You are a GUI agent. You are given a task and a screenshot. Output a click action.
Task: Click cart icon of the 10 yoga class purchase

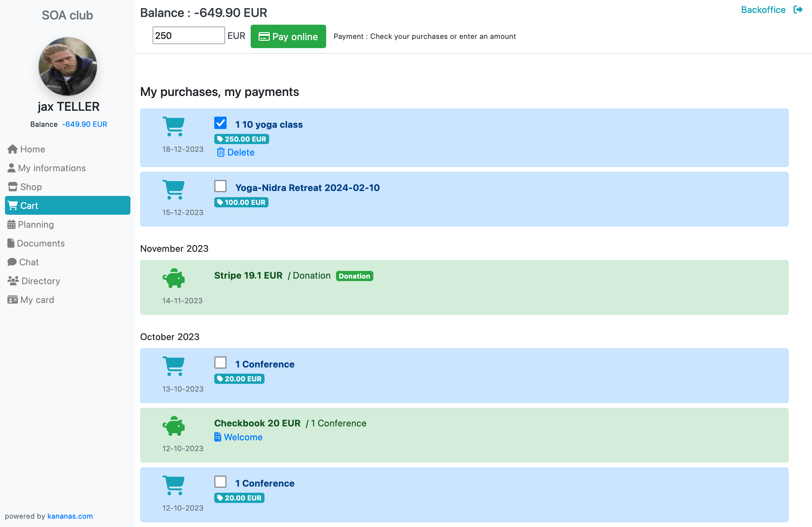(174, 127)
